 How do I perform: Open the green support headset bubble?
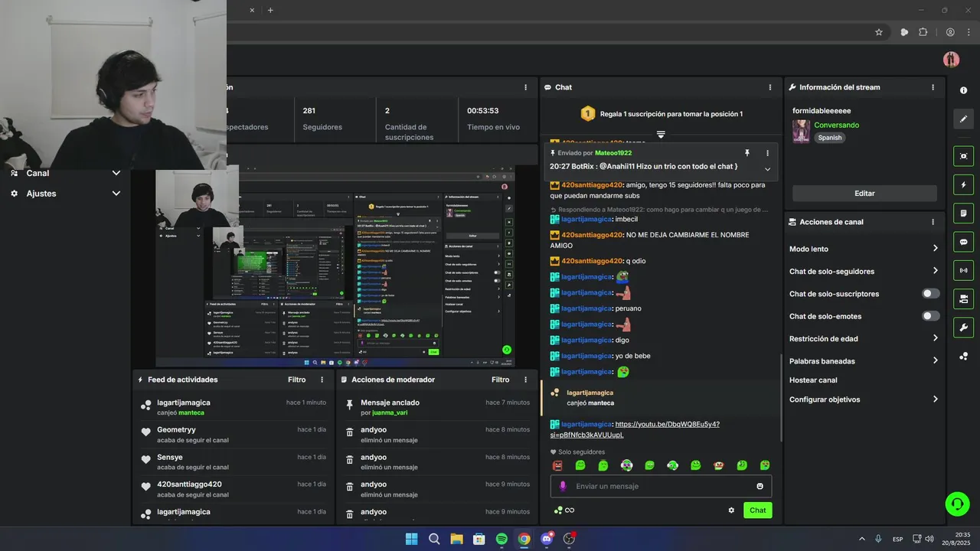[x=957, y=503]
